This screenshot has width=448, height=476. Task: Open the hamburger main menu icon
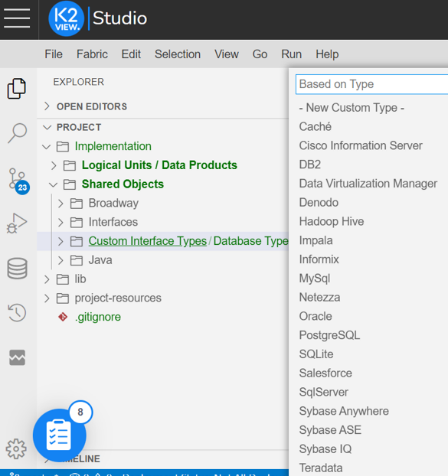[x=17, y=18]
